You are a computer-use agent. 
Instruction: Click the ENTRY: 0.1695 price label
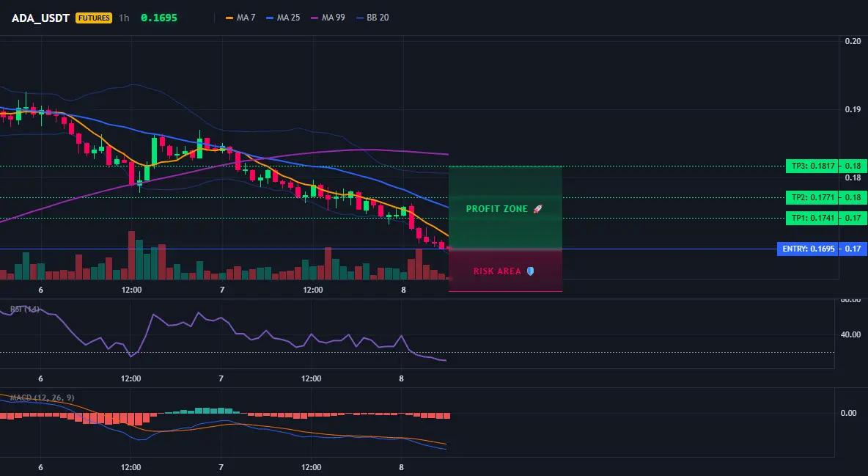[x=808, y=249]
